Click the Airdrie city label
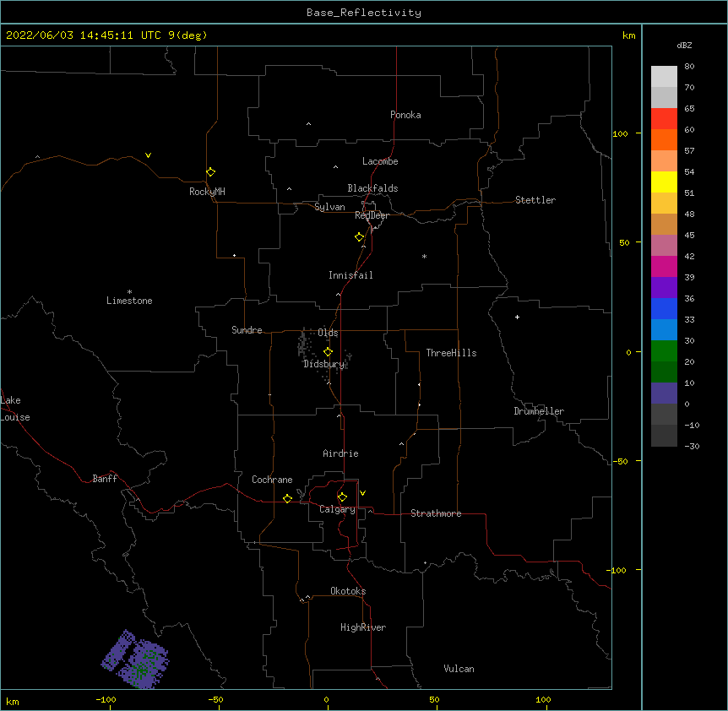The height and width of the screenshot is (711, 728). (x=340, y=453)
